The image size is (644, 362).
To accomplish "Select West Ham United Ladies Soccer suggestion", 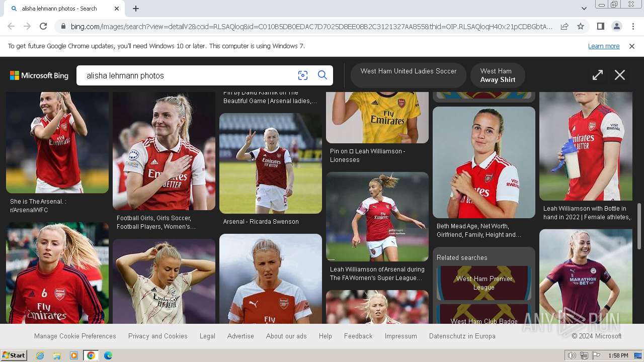I will (x=409, y=75).
